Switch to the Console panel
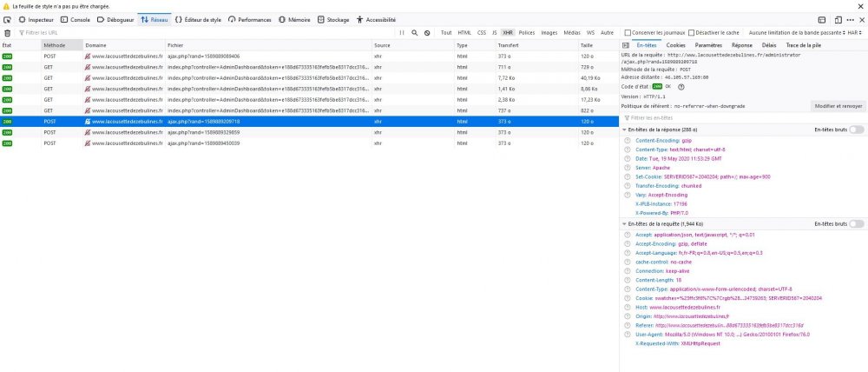 coord(75,19)
